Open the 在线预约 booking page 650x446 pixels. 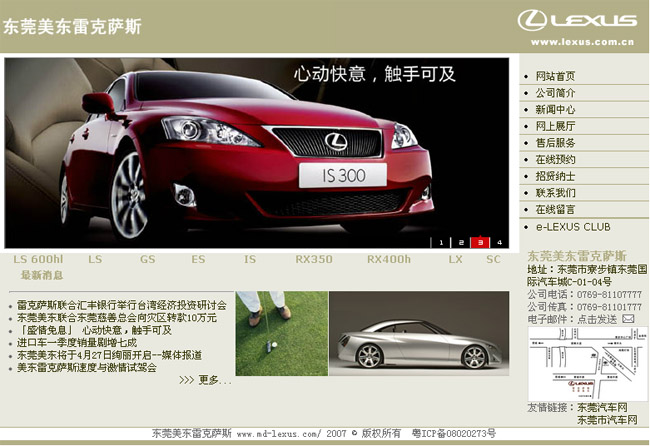(554, 160)
